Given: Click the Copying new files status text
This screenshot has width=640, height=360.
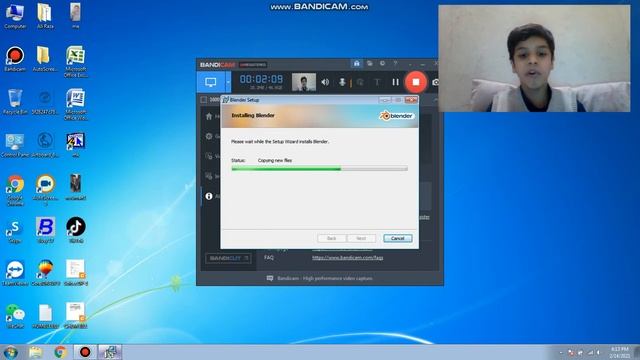Looking at the screenshot, I should point(275,160).
